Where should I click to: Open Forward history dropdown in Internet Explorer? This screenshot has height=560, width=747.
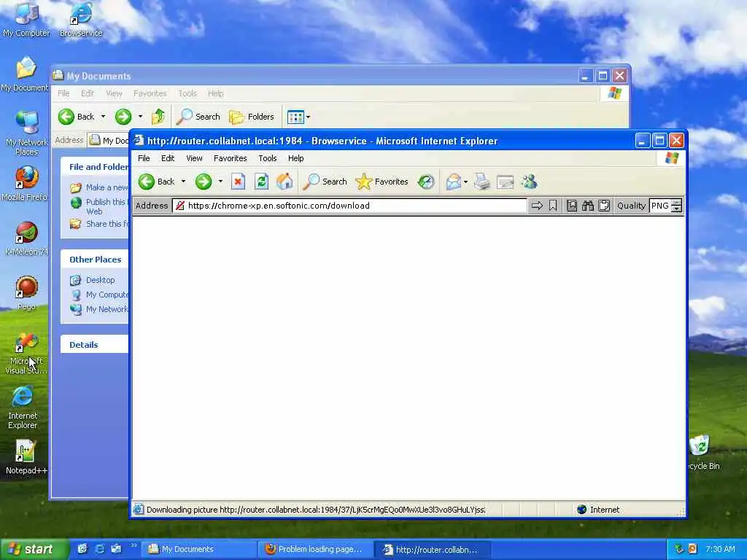[x=220, y=182]
